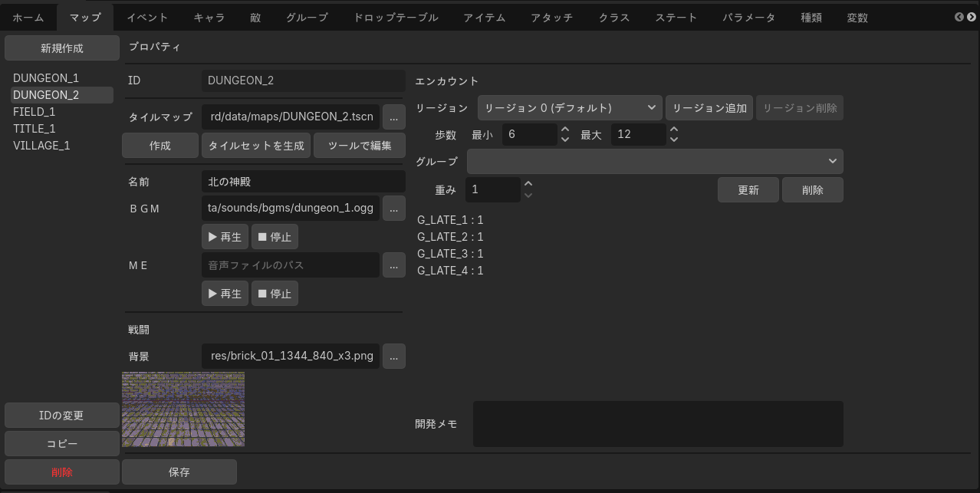Open the ドロップテーブル tab
This screenshot has width=980, height=493.
(x=396, y=18)
